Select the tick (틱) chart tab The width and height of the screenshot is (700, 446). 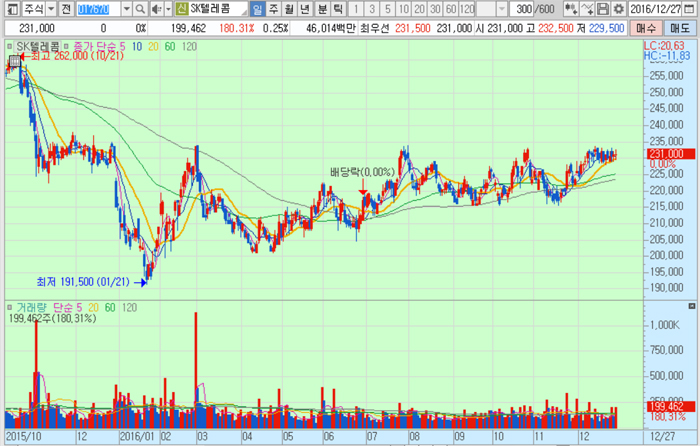[x=338, y=9]
